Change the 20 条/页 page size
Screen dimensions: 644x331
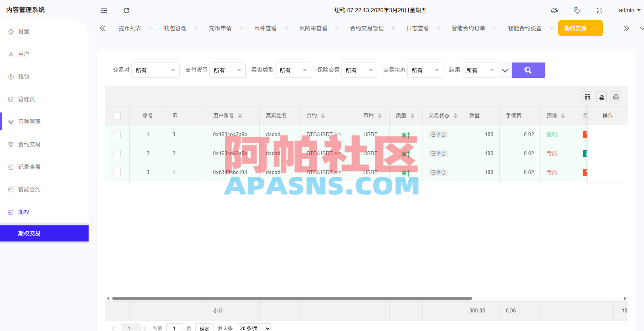(254, 328)
